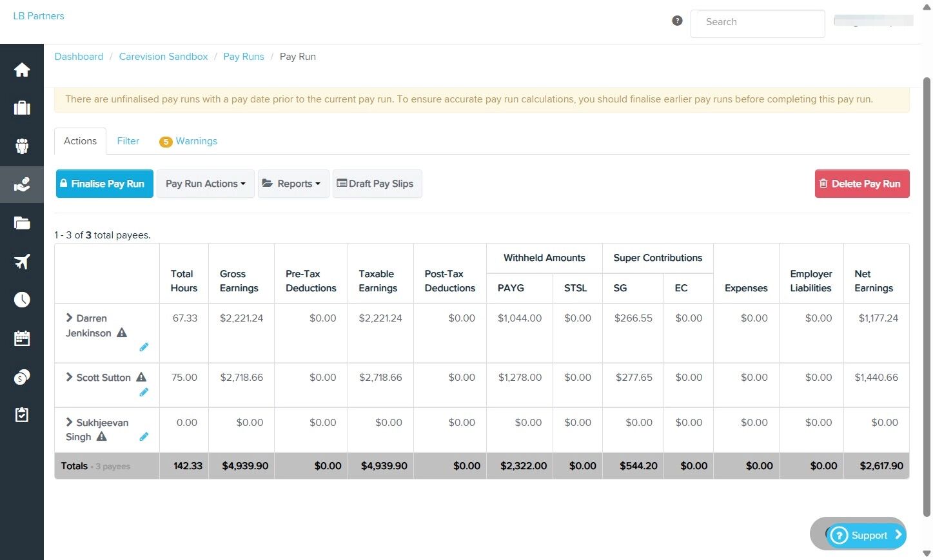Select Scott Sutton's net earnings $1,440.66

[876, 378]
